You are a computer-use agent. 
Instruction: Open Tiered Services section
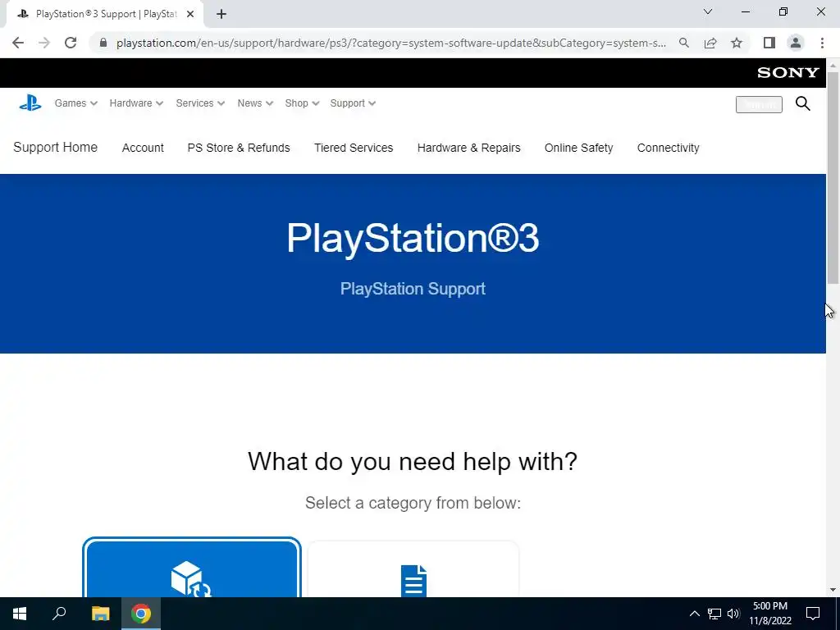(354, 148)
